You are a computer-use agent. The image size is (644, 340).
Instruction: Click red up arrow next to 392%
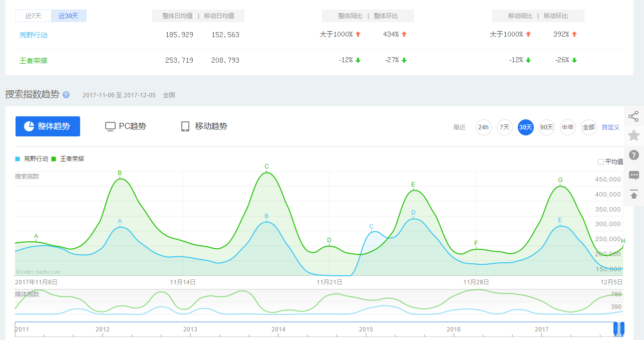click(x=574, y=35)
